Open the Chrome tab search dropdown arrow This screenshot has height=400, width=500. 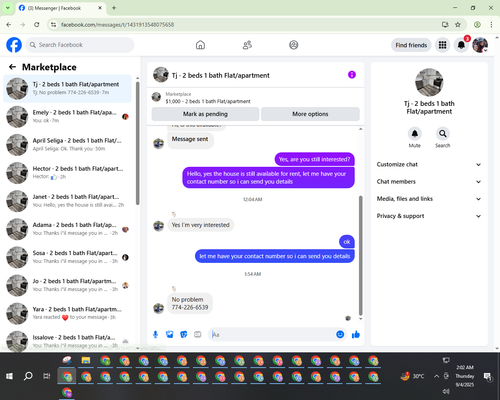(8, 8)
